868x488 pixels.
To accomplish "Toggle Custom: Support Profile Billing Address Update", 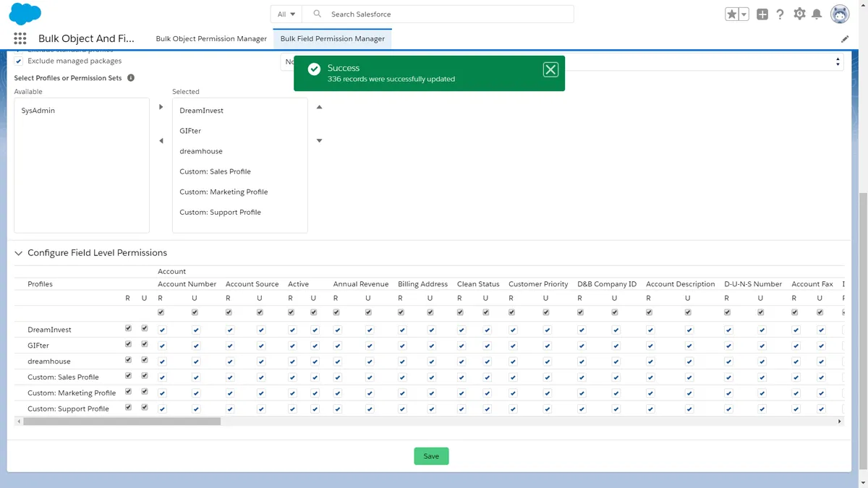I will point(431,409).
